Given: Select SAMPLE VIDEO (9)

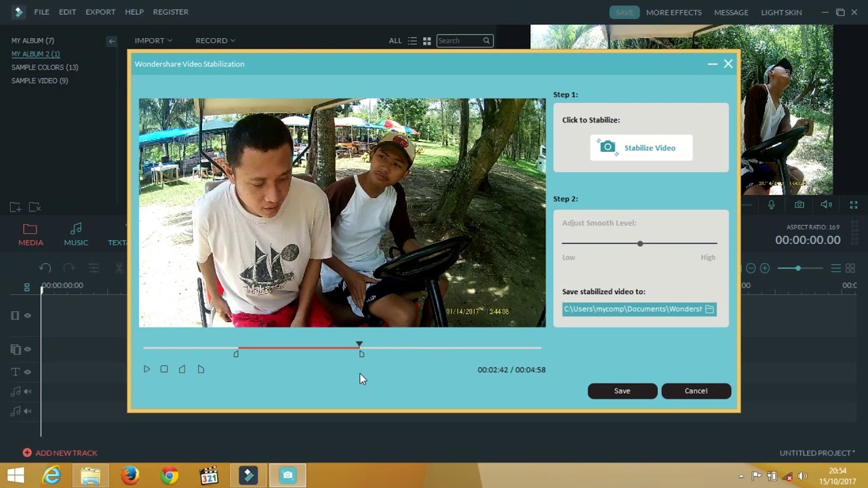Looking at the screenshot, I should point(39,81).
